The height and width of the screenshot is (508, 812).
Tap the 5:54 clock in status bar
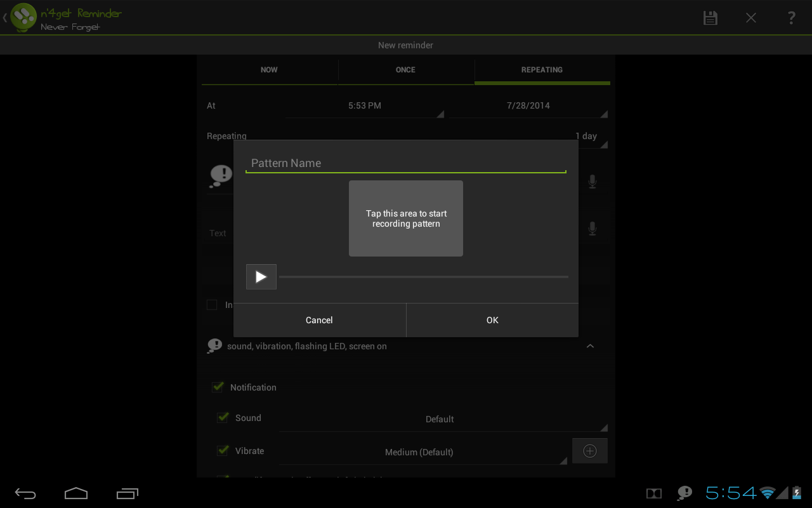click(x=731, y=493)
